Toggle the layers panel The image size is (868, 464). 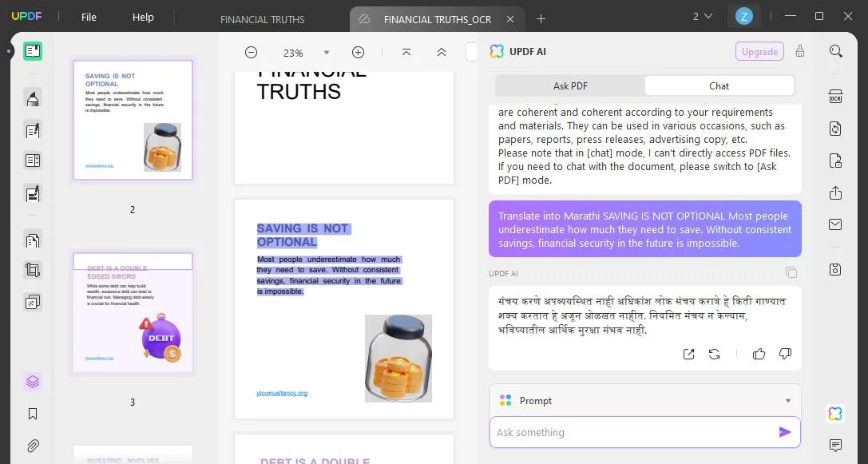(x=33, y=382)
